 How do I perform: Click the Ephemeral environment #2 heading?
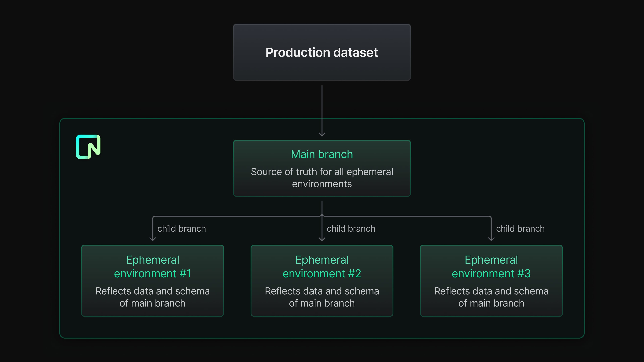[322, 267]
